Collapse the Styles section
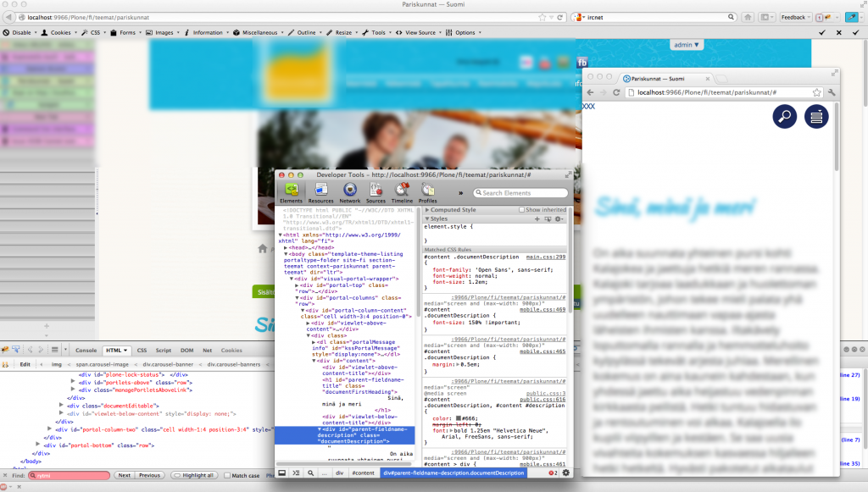This screenshot has height=492, width=868. point(427,219)
